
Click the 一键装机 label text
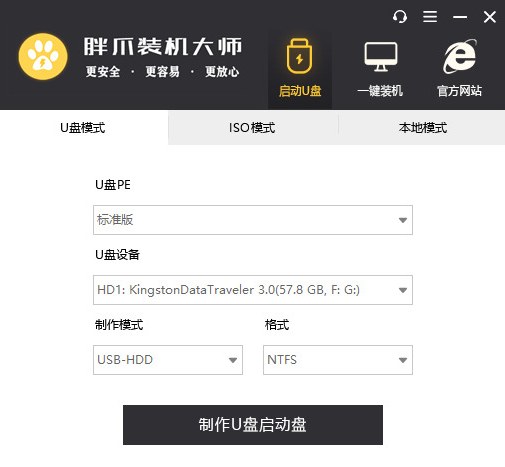point(380,91)
